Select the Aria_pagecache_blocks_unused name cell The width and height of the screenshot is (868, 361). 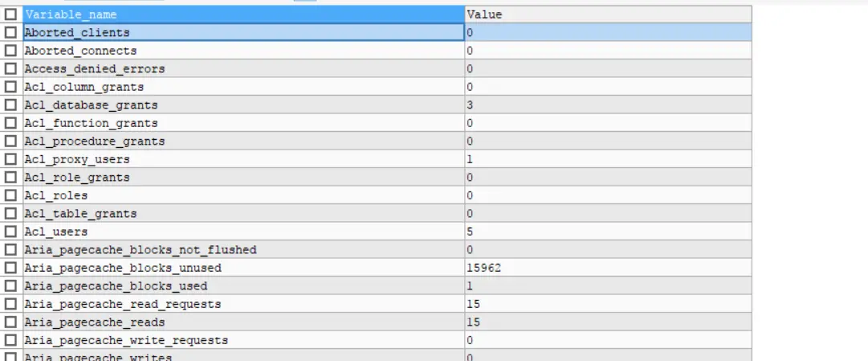[x=243, y=268]
